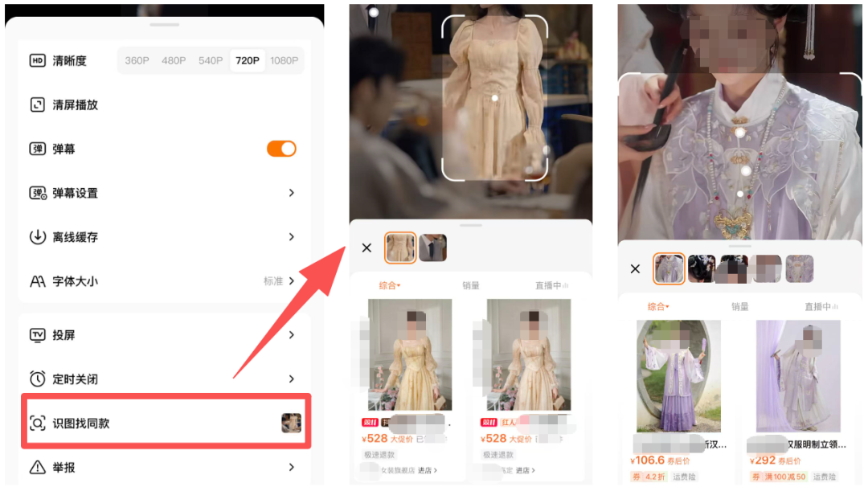Click 进店 link under second dress

pos(526,470)
